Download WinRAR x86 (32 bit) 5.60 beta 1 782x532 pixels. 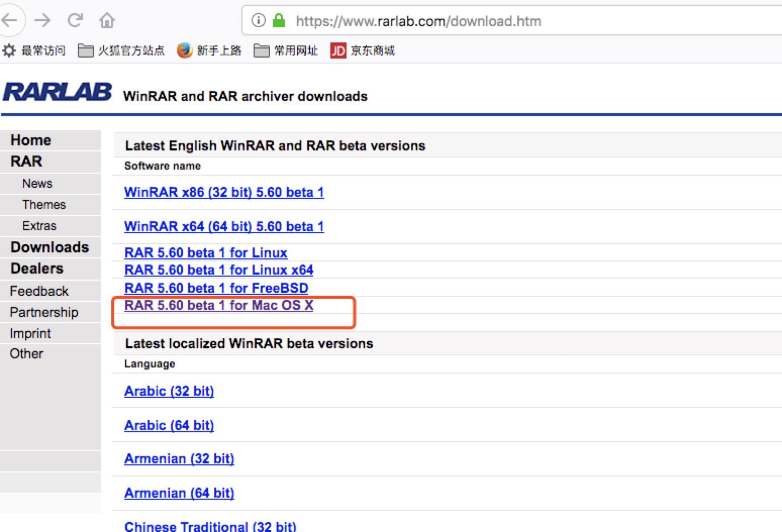click(224, 192)
